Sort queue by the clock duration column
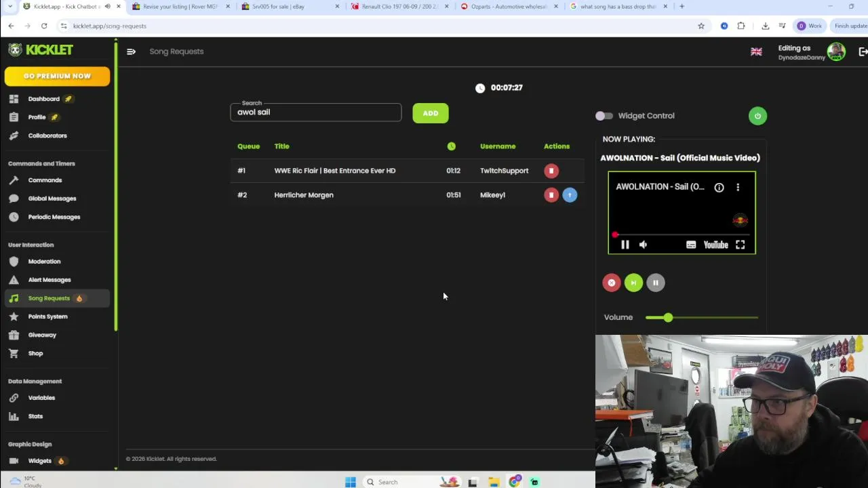Image resolution: width=868 pixels, height=488 pixels. (x=452, y=146)
